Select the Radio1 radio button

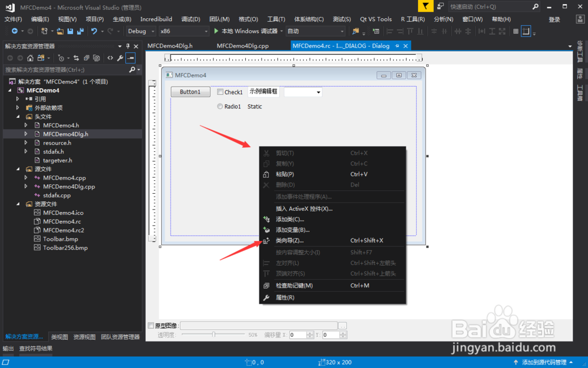[220, 107]
